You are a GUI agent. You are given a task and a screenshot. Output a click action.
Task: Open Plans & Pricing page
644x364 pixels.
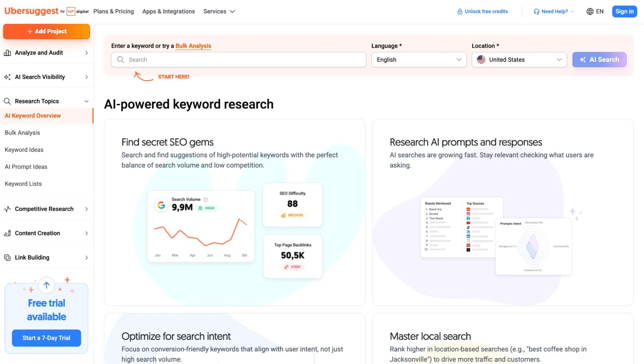click(113, 11)
